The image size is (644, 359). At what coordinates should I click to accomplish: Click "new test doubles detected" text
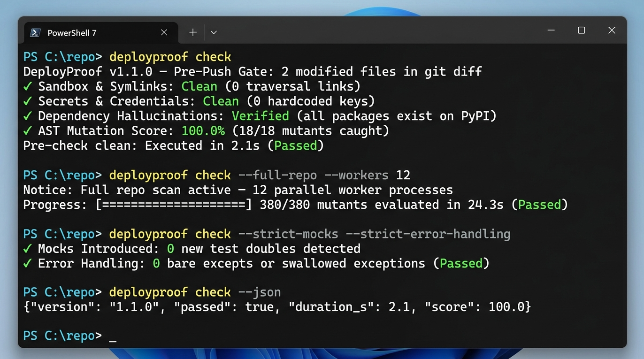pyautogui.click(x=271, y=249)
